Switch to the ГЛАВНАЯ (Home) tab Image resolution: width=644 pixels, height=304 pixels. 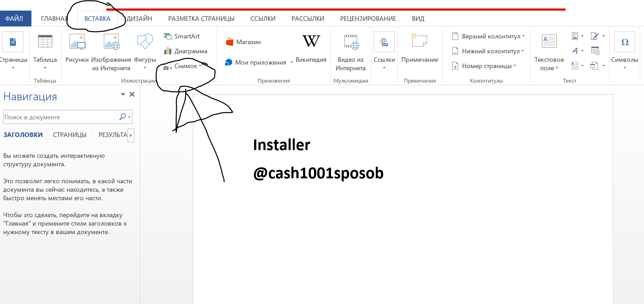(x=54, y=19)
